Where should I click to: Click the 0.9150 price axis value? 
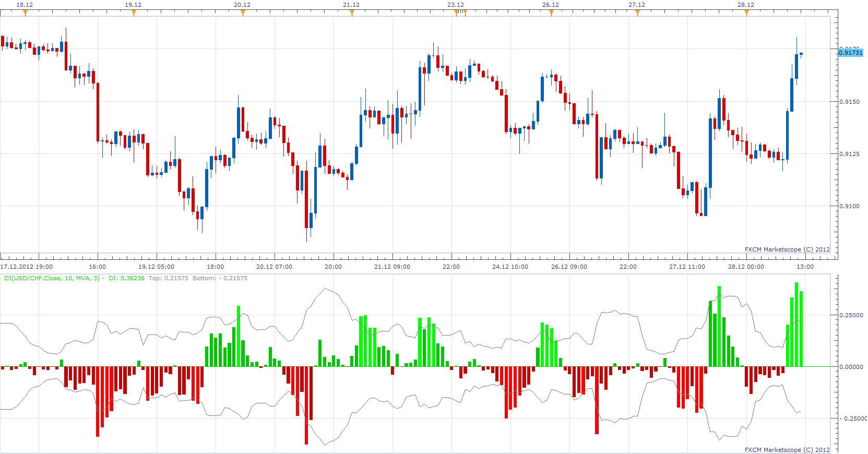click(849, 102)
